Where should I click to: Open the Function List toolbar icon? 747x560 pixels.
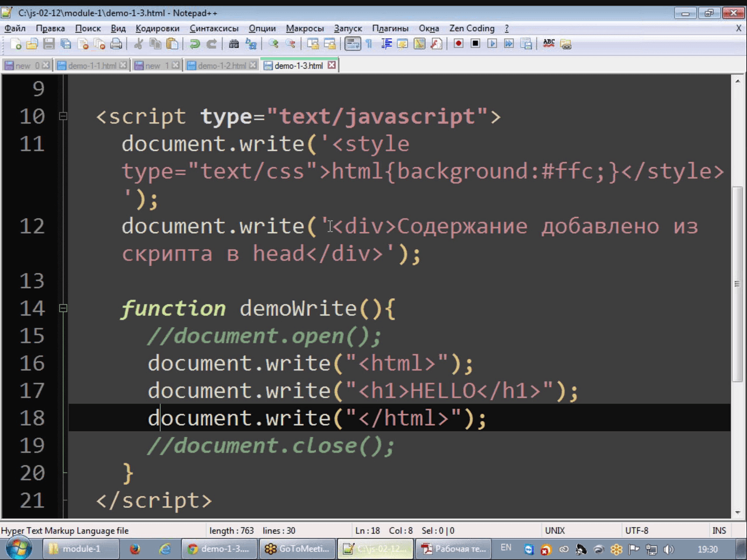coord(436,44)
